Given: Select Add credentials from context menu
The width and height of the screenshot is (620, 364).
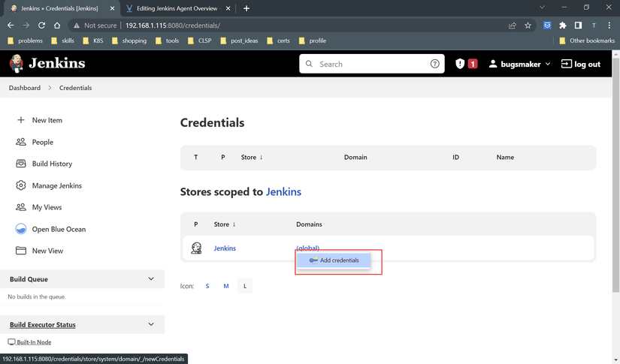Looking at the screenshot, I should point(334,260).
